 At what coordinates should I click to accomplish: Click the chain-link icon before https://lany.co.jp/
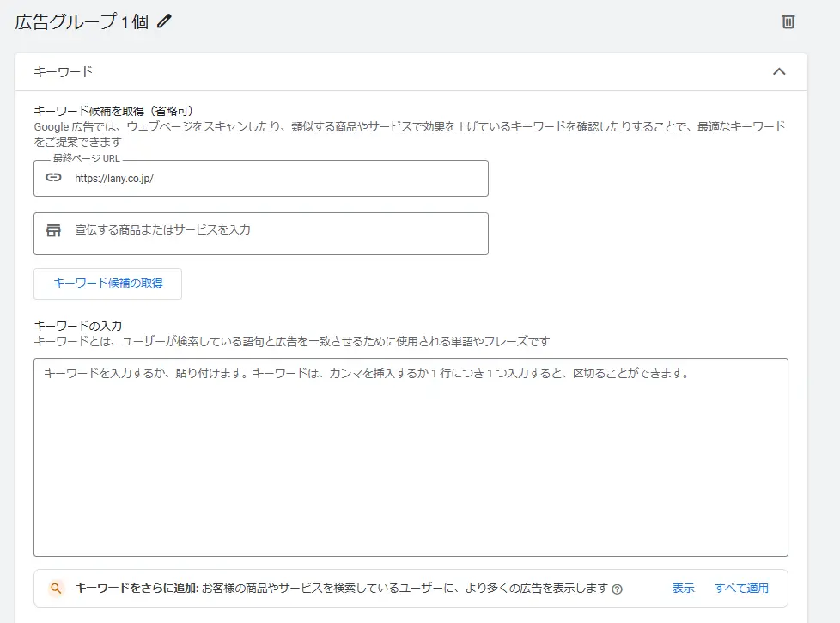53,178
